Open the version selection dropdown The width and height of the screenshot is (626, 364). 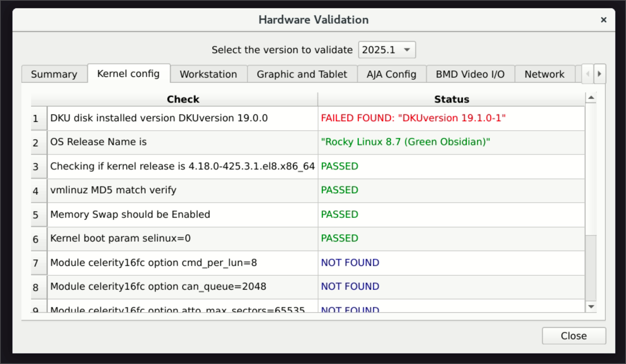pos(386,50)
